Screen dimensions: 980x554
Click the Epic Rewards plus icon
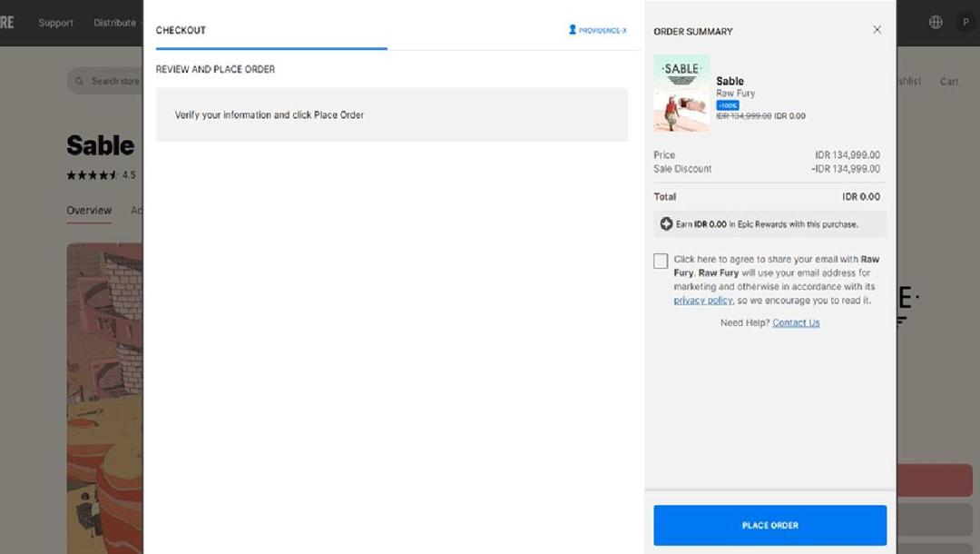pyautogui.click(x=666, y=223)
